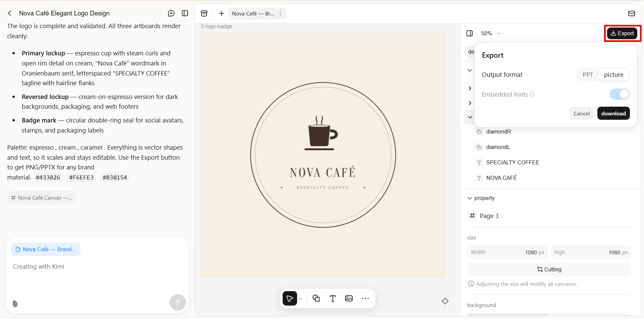Pick the image insert tool
The width and height of the screenshot is (644, 319).
(349, 299)
